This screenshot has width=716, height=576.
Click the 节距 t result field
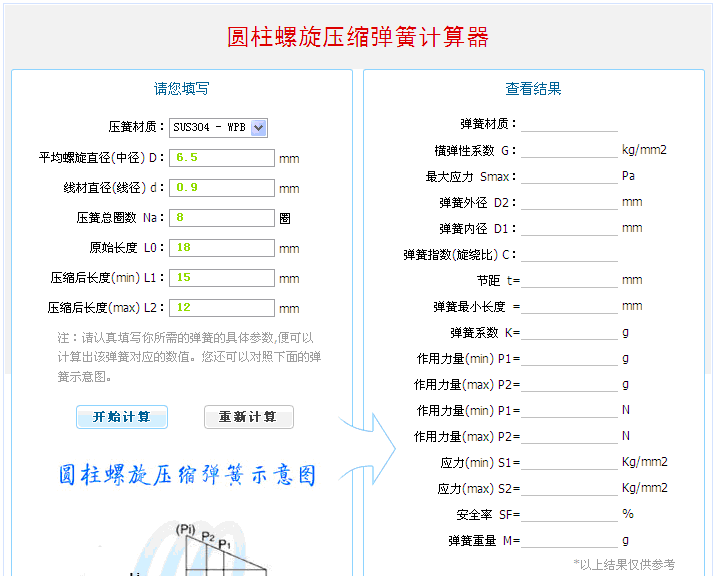tap(569, 280)
